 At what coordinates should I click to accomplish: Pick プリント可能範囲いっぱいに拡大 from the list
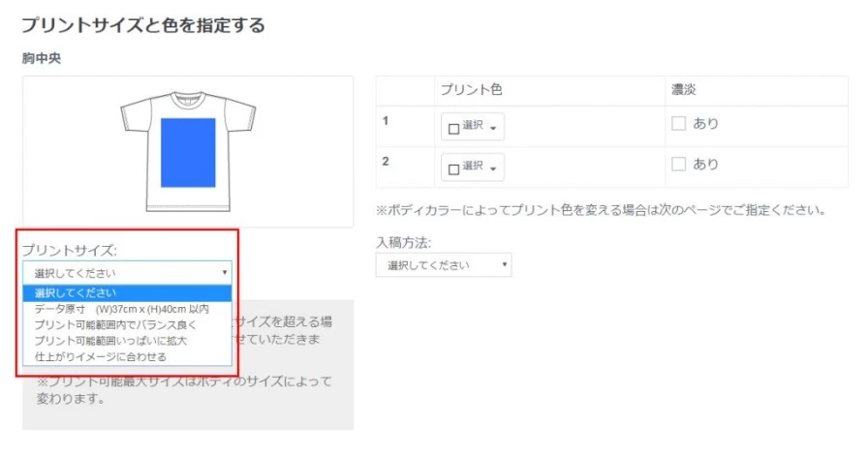(x=110, y=341)
